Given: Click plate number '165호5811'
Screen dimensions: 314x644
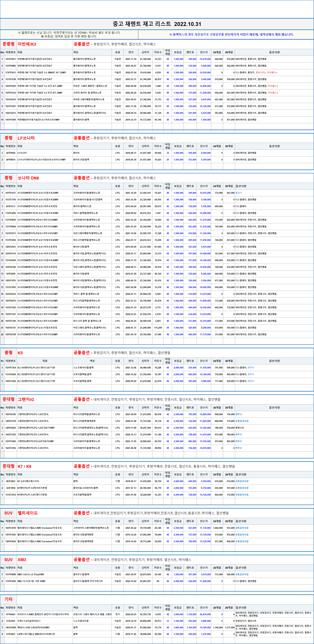Looking at the screenshot, I should click(10, 59).
